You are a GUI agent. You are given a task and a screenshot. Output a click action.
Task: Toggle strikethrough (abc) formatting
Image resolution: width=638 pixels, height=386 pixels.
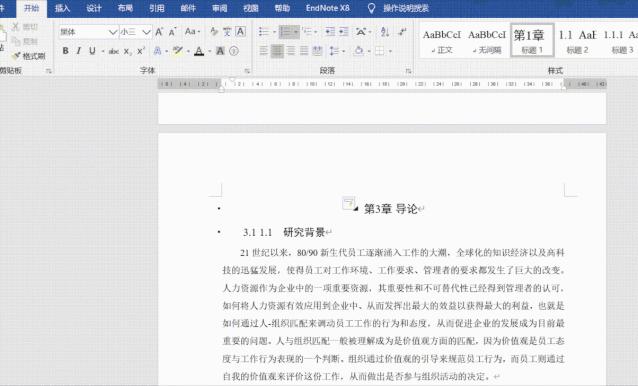tap(114, 51)
